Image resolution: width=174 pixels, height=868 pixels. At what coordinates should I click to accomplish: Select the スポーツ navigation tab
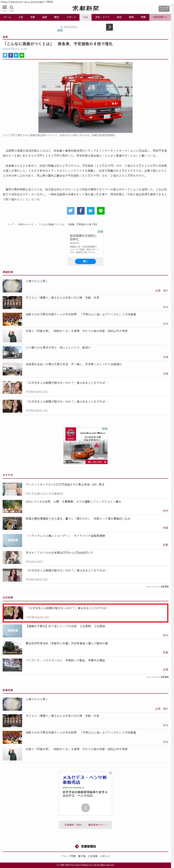[x=71, y=17]
